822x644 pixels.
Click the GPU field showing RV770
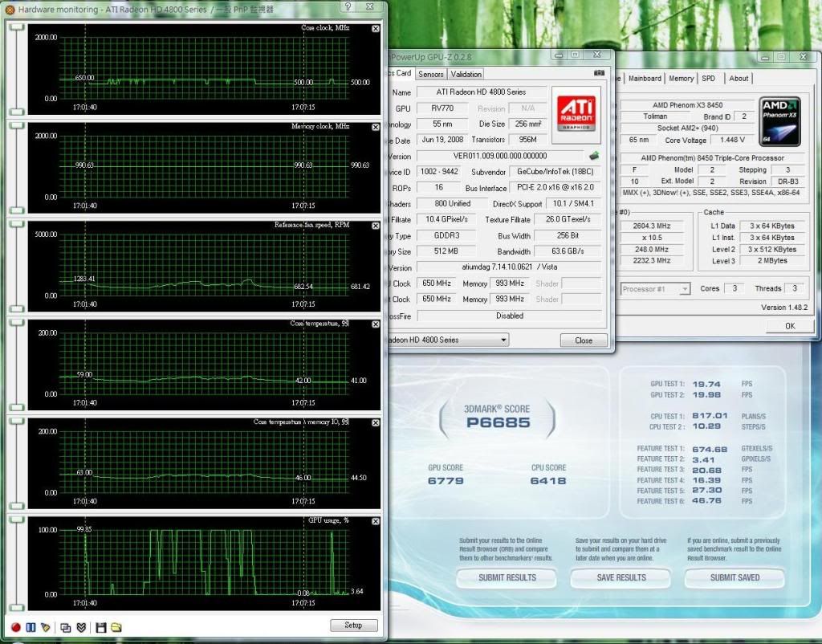tap(442, 108)
